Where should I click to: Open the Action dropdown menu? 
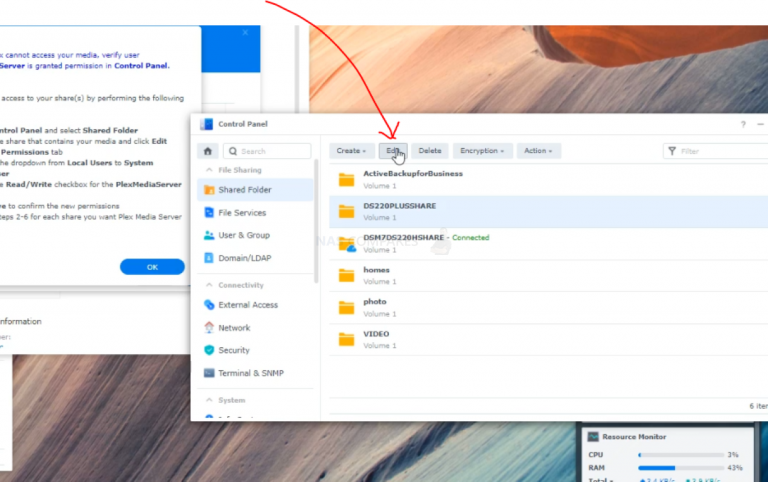coord(538,151)
